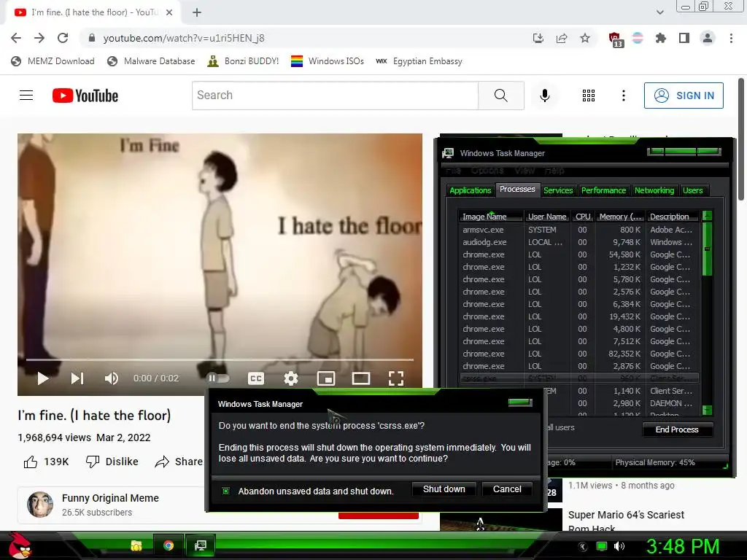Go to YouTube home via logo
This screenshot has width=747, height=560.
(85, 96)
